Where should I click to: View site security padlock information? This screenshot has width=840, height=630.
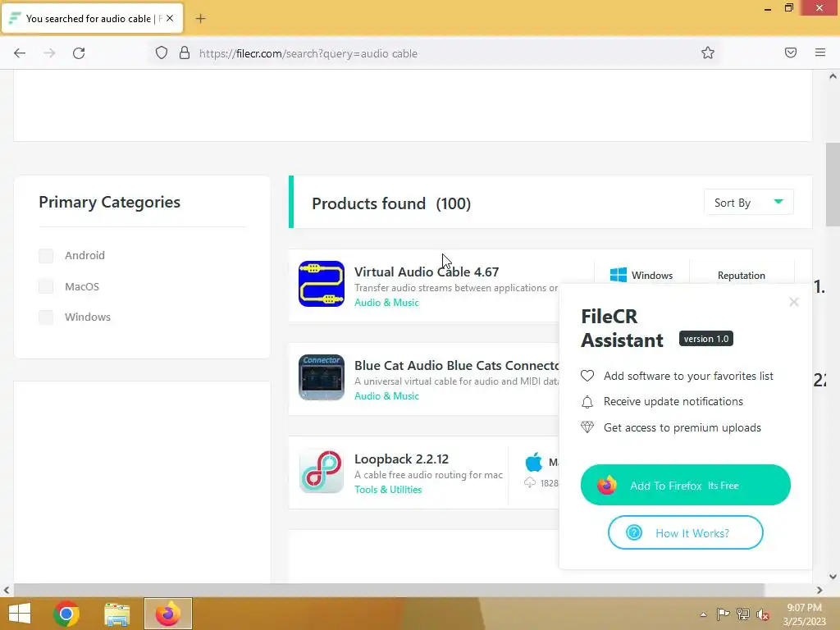click(185, 53)
